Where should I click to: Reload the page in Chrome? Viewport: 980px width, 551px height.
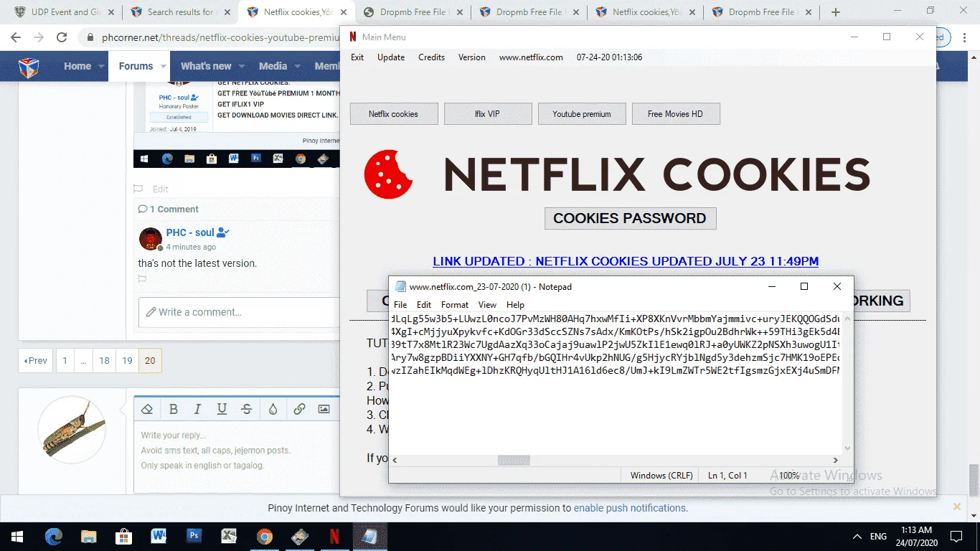click(x=62, y=38)
